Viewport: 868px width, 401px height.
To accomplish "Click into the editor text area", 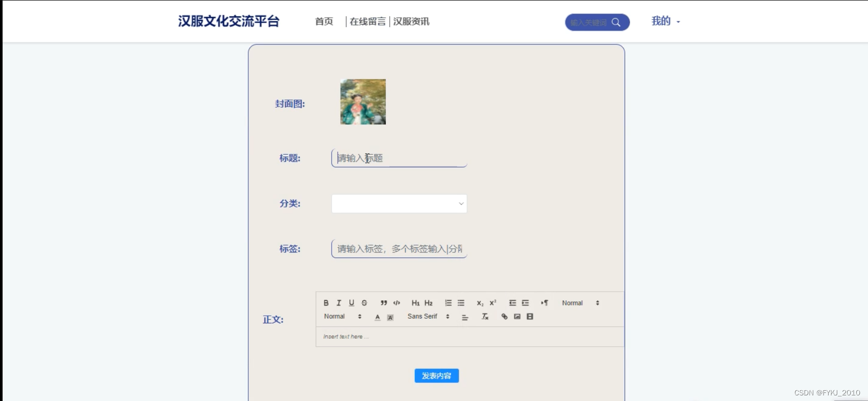I will [x=470, y=337].
